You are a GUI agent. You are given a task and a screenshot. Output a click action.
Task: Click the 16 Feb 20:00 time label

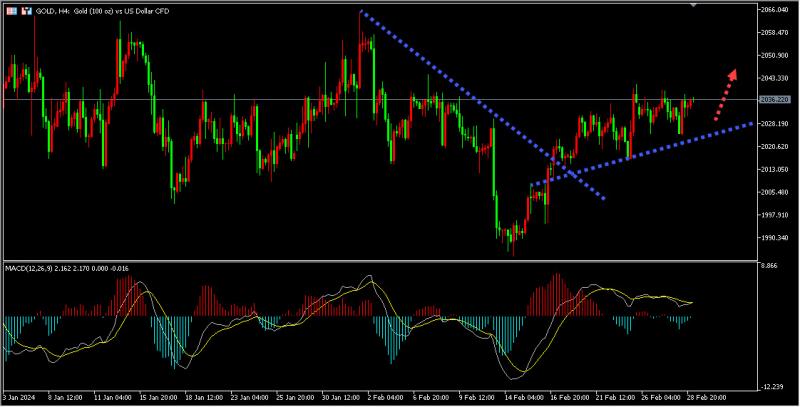pyautogui.click(x=569, y=397)
